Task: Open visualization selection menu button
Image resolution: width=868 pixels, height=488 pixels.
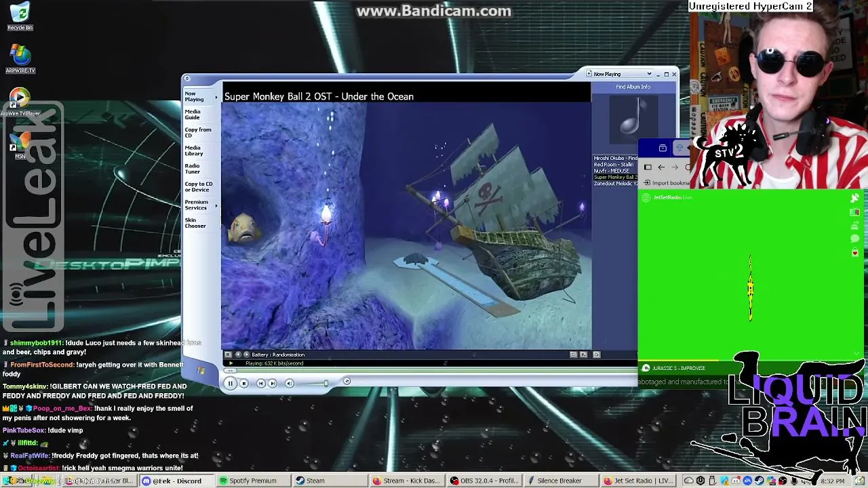Action: coord(229,354)
